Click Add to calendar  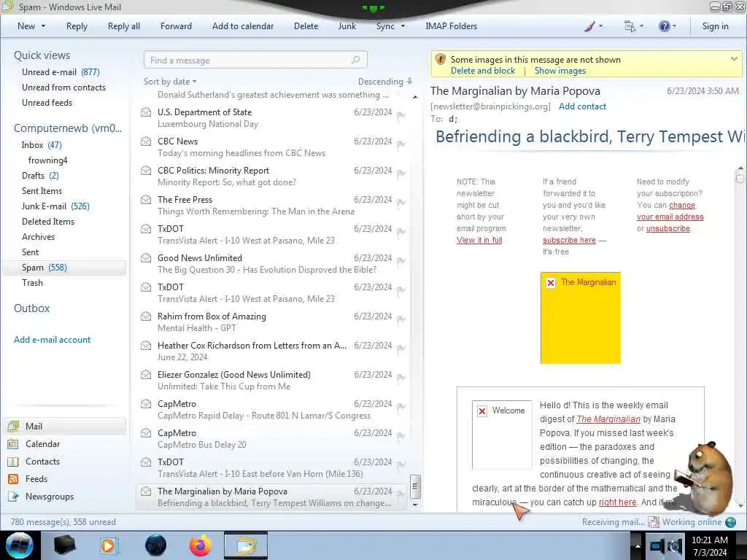click(243, 26)
